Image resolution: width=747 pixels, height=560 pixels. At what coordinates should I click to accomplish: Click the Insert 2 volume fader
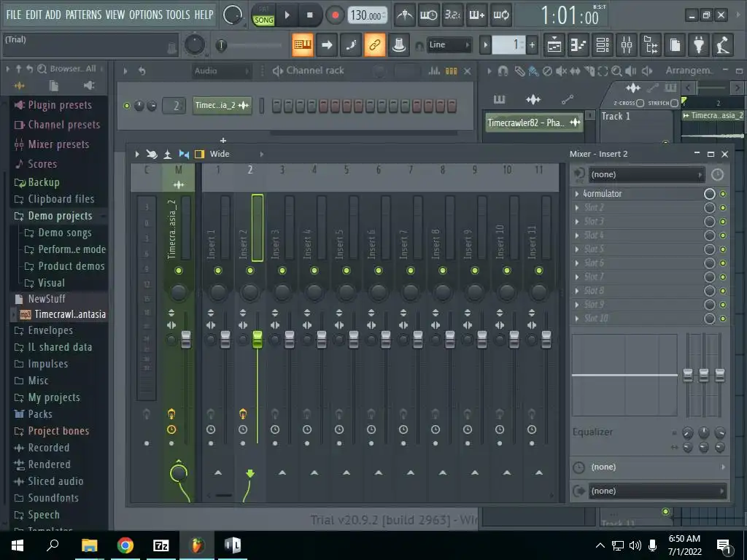258,339
